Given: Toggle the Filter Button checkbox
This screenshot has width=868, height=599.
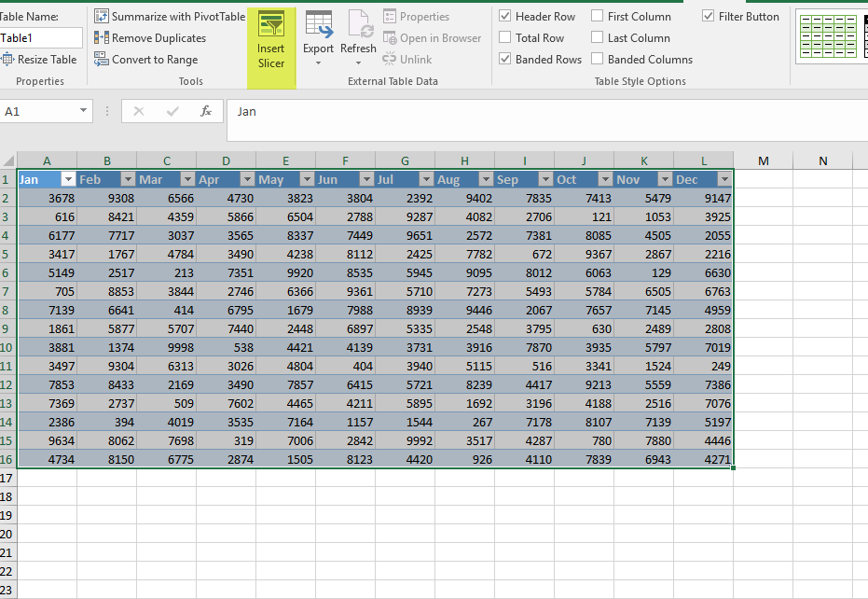Looking at the screenshot, I should tap(708, 16).
